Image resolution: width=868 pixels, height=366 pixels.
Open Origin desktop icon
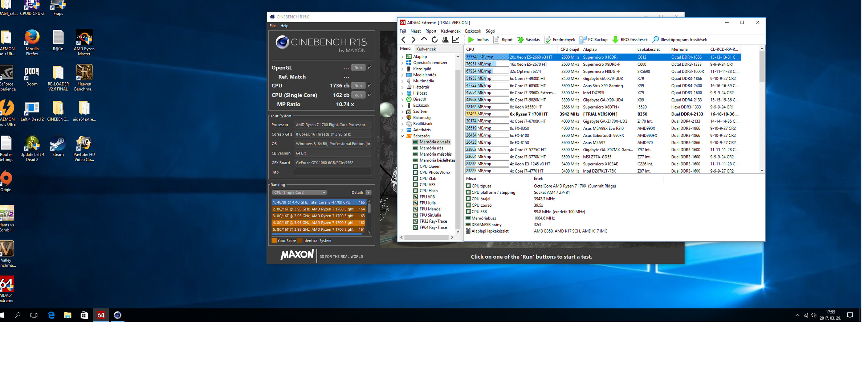6,181
